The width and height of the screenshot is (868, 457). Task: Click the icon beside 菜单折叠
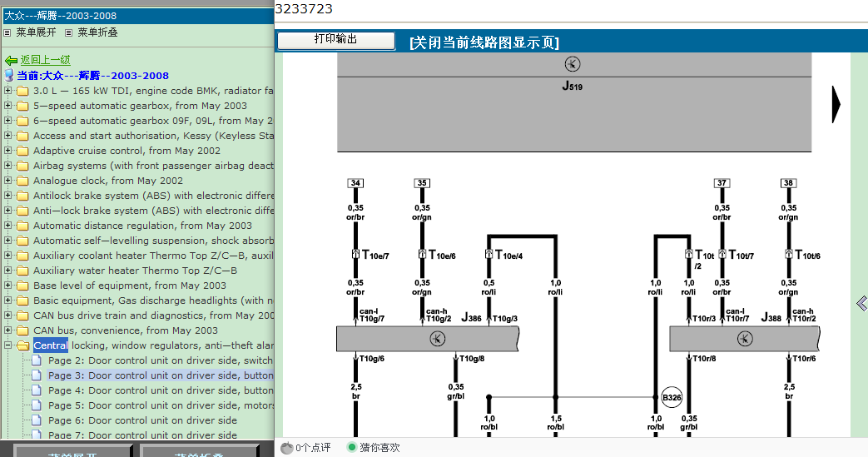pyautogui.click(x=68, y=33)
